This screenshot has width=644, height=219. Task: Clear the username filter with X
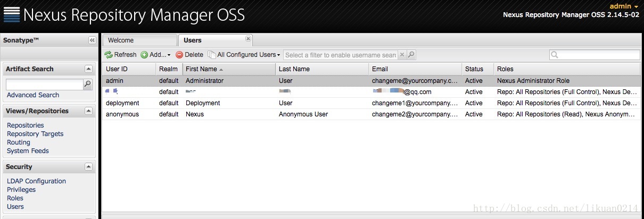402,55
